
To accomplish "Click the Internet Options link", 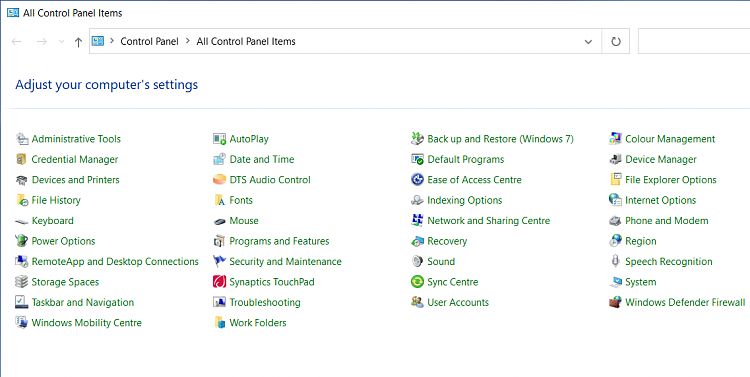I will (660, 200).
